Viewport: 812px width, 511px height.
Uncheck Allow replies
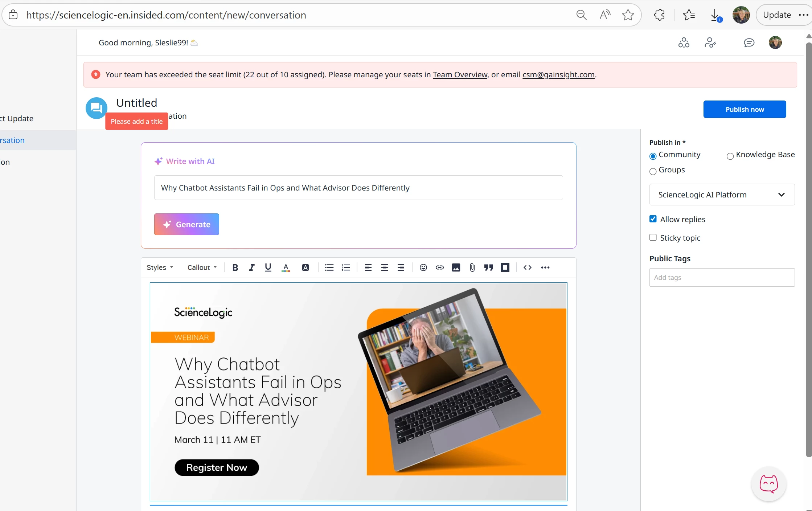[653, 219]
